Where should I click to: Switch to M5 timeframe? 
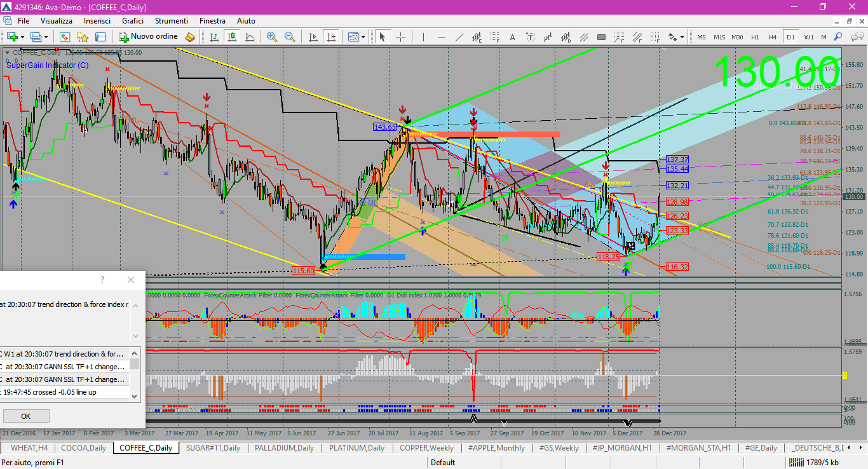[x=702, y=37]
